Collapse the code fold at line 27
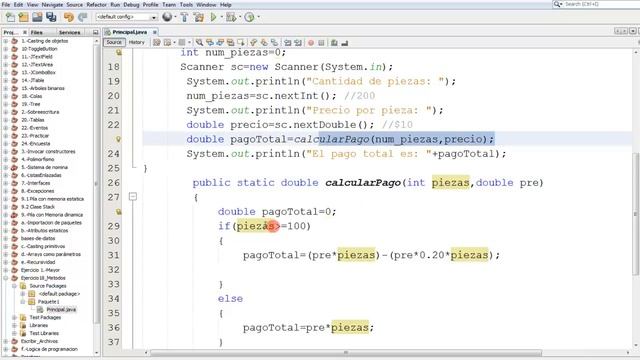The width and height of the screenshot is (640, 360). click(x=133, y=197)
